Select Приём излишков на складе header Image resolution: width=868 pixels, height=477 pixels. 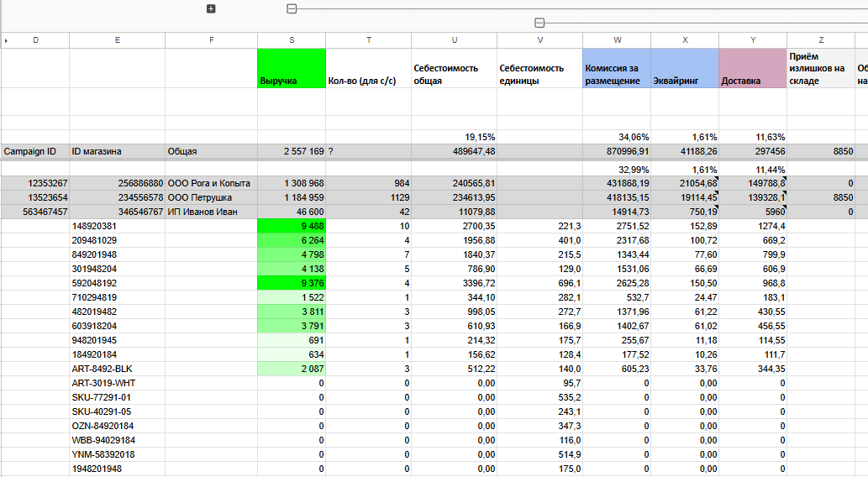pyautogui.click(x=821, y=68)
